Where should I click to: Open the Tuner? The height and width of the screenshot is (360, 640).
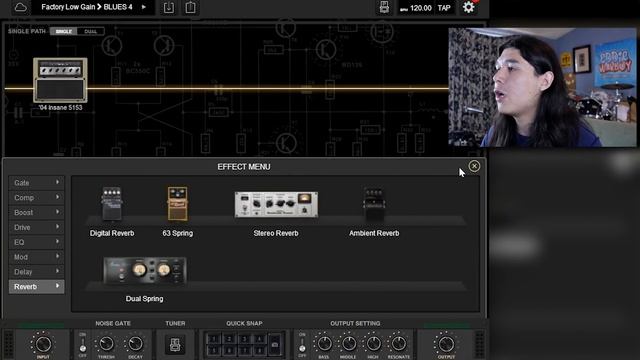pos(175,344)
